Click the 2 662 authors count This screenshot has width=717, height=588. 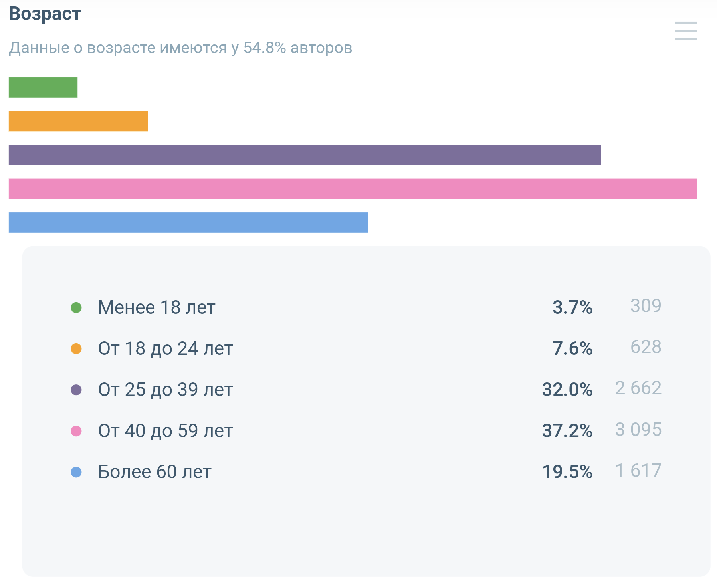(x=638, y=388)
